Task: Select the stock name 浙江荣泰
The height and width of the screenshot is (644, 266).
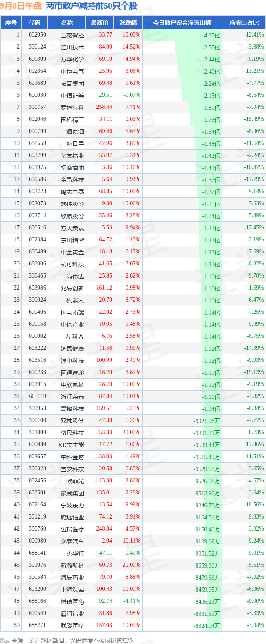Action: point(72,396)
